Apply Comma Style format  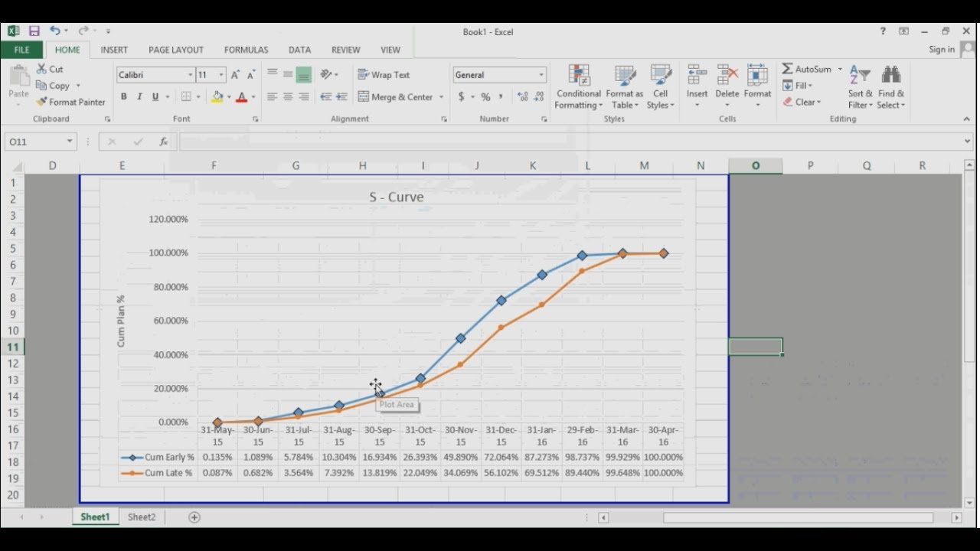tap(501, 97)
